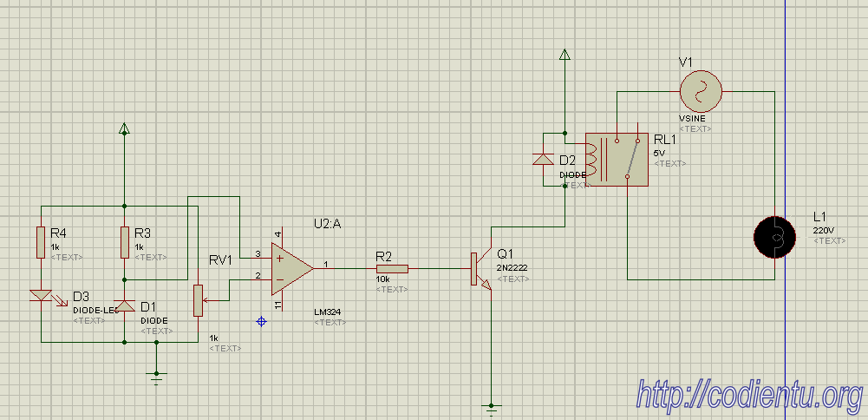This screenshot has width=868, height=420.
Task: Click the Q1 2N2222 transistor symbol
Action: click(x=481, y=269)
